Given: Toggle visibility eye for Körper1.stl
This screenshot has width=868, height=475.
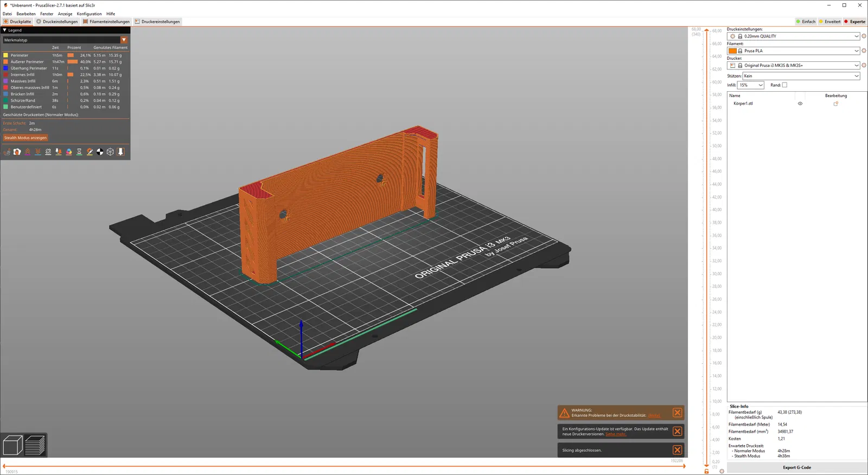Looking at the screenshot, I should point(800,104).
